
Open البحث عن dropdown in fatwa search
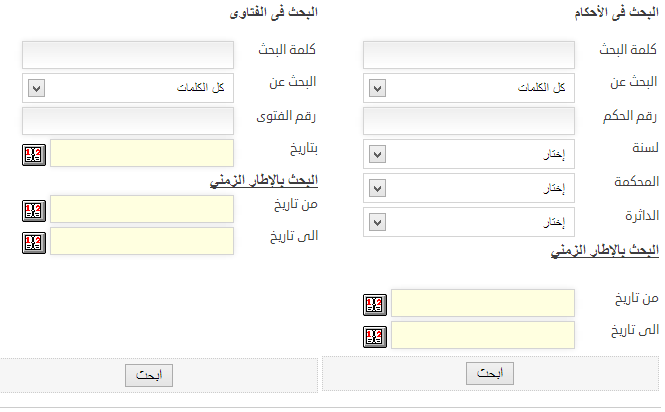(128, 88)
